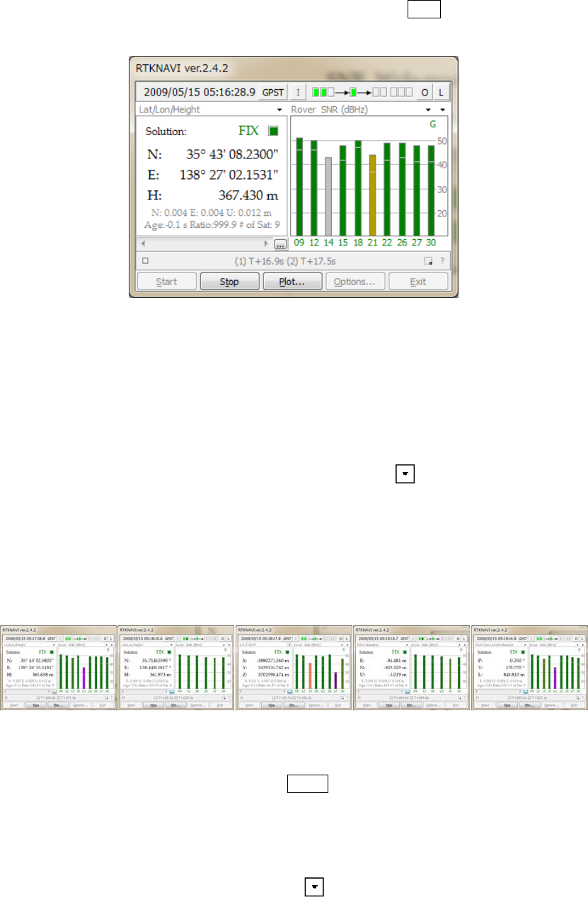Open Plot... from the main RTKNAVI window
Image resolution: width=588 pixels, height=897 pixels.
[292, 282]
